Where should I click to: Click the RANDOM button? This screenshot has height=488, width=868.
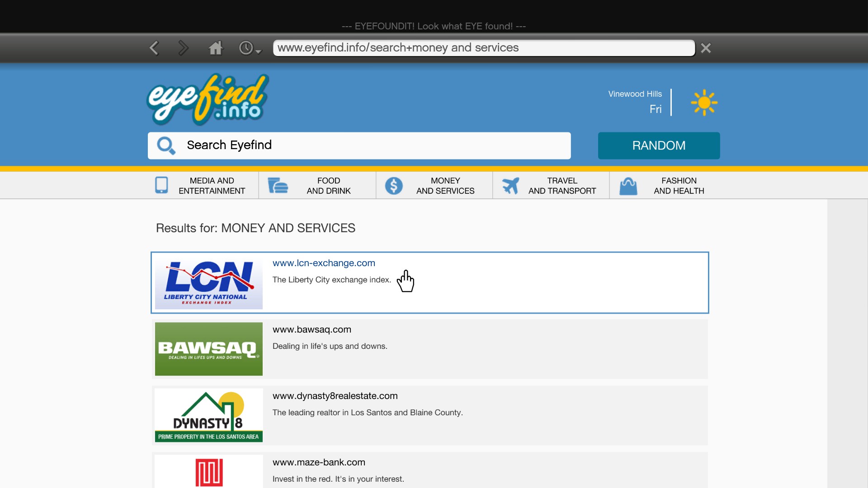tap(659, 145)
